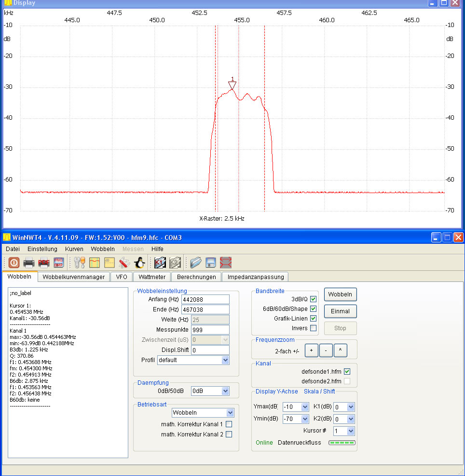Click the red power/exit toolbar icon
465x476 pixels.
coord(14,263)
